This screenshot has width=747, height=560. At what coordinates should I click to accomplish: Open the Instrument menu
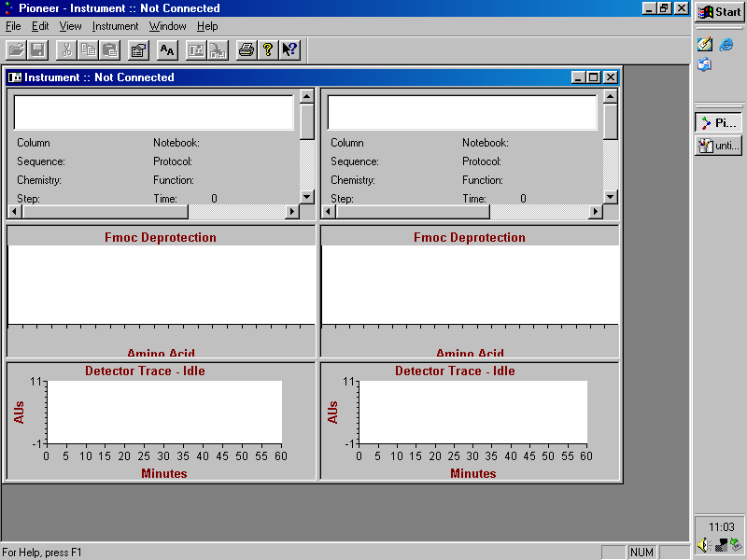[x=115, y=26]
